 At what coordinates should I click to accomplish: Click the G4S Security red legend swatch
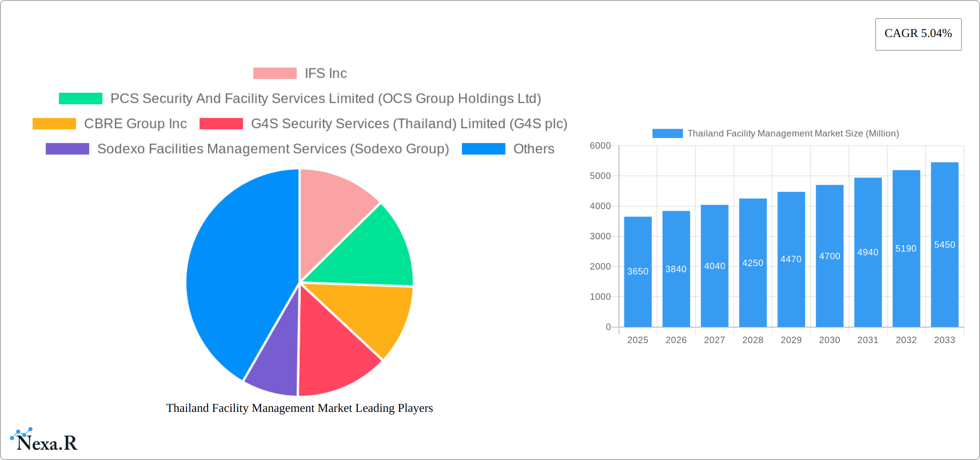pyautogui.click(x=221, y=124)
